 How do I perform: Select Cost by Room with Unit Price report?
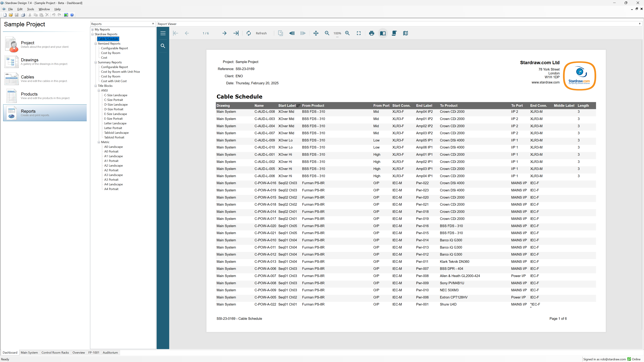tap(120, 72)
